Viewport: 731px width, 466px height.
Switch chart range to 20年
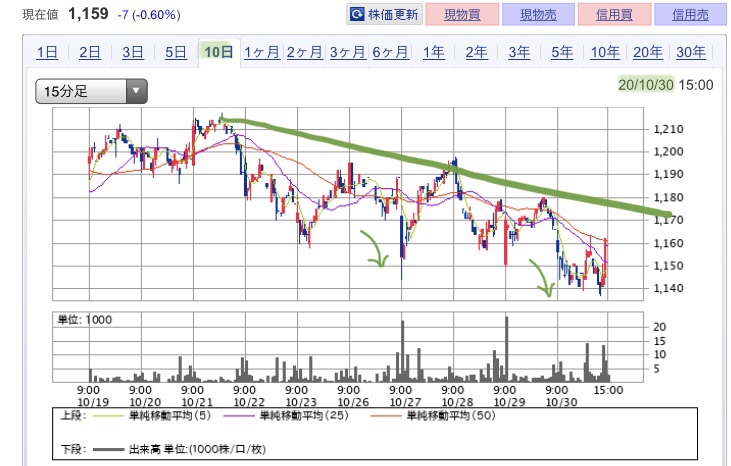[648, 52]
